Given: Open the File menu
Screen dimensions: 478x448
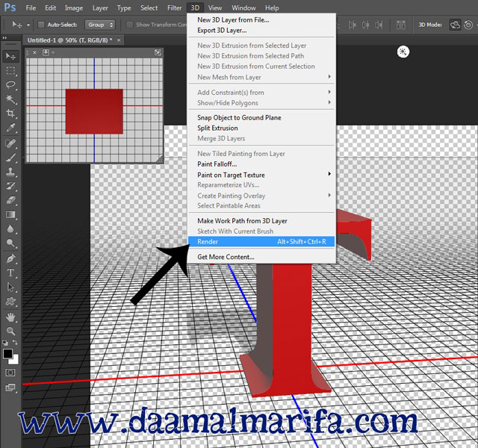Looking at the screenshot, I should (31, 8).
